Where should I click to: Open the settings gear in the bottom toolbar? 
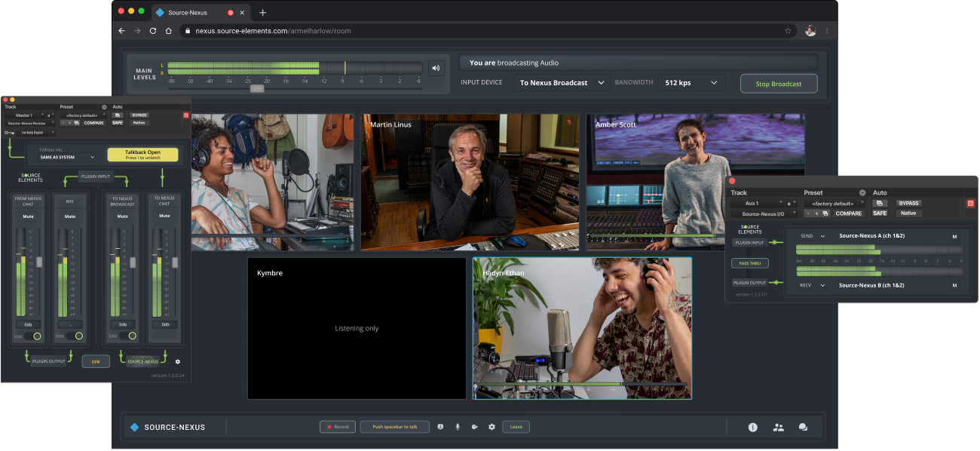(492, 427)
